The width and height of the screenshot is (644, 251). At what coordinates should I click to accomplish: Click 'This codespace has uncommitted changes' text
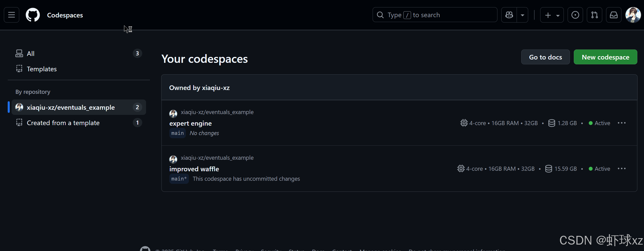tap(246, 179)
